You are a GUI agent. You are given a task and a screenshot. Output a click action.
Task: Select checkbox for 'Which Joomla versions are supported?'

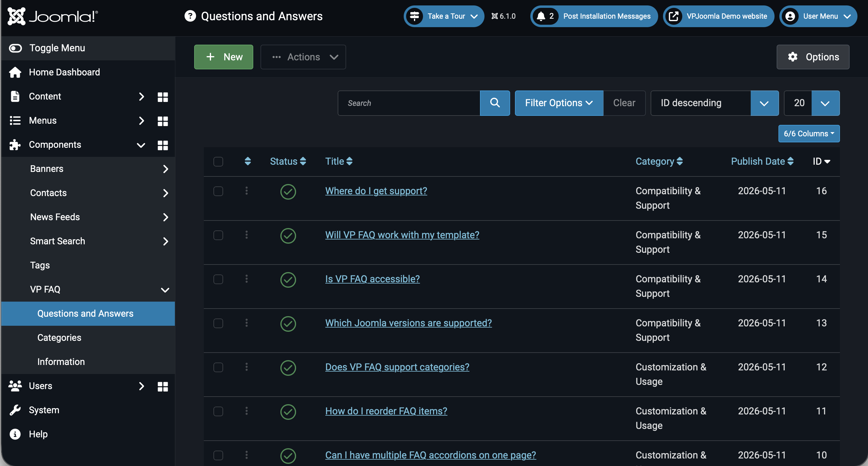pyautogui.click(x=218, y=323)
